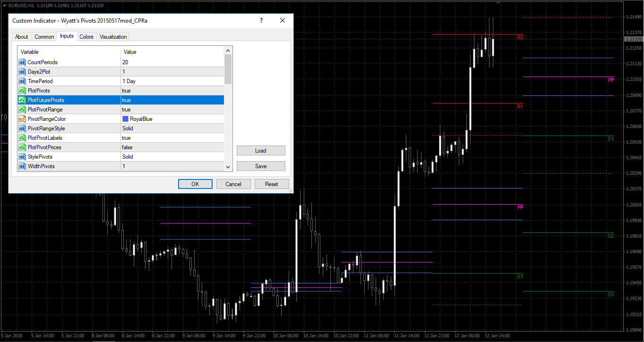Click the EURUSD,H1 chart title text

[21, 5]
